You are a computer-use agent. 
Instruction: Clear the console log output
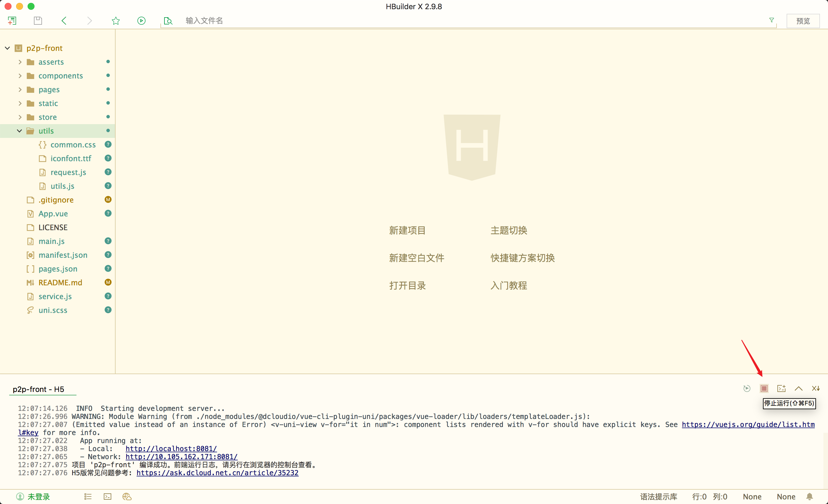816,388
